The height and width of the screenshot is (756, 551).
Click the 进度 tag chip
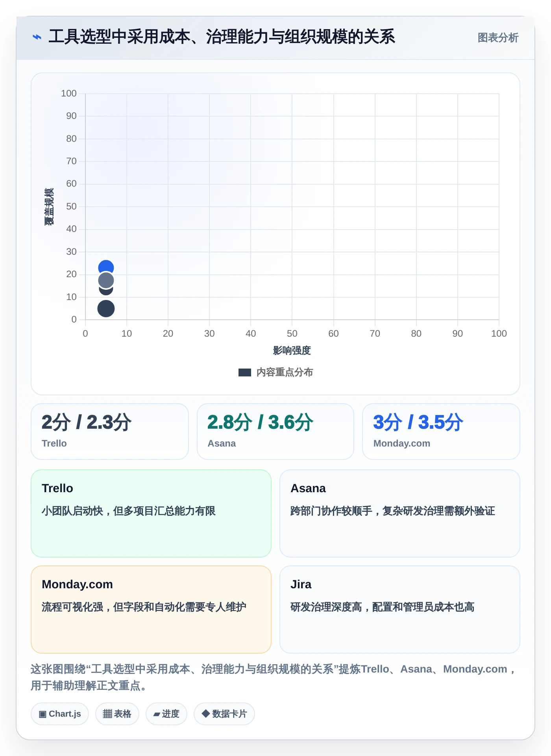pos(166,714)
